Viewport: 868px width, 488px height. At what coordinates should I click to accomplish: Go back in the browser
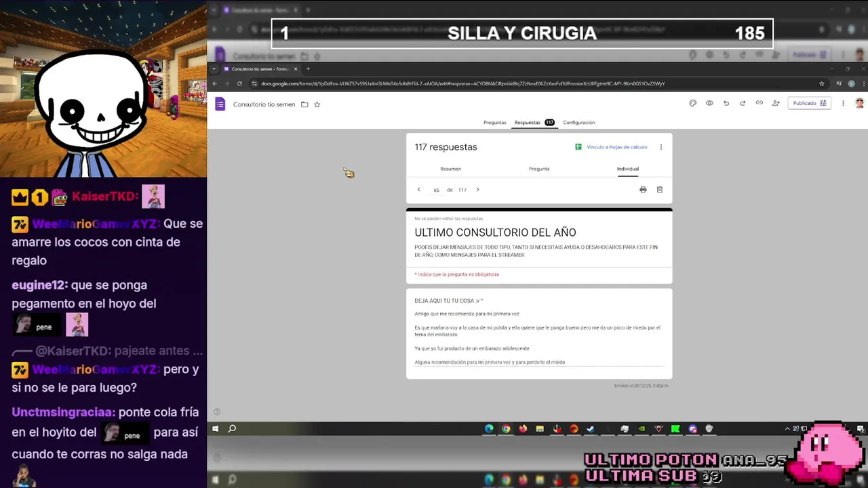click(x=215, y=83)
